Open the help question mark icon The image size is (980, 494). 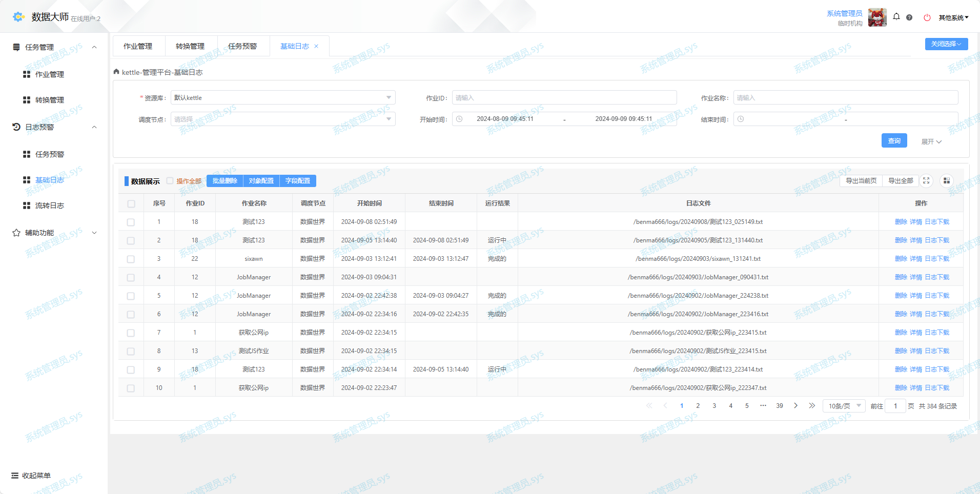point(909,17)
